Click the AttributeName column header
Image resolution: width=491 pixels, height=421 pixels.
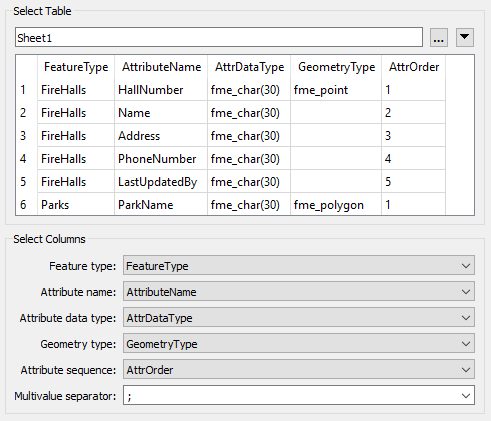[161, 67]
